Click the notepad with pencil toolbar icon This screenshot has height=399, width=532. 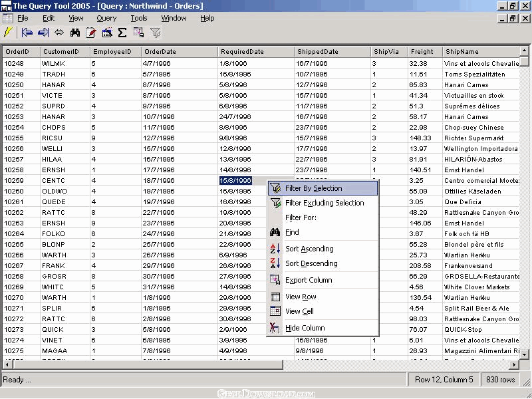[91, 33]
